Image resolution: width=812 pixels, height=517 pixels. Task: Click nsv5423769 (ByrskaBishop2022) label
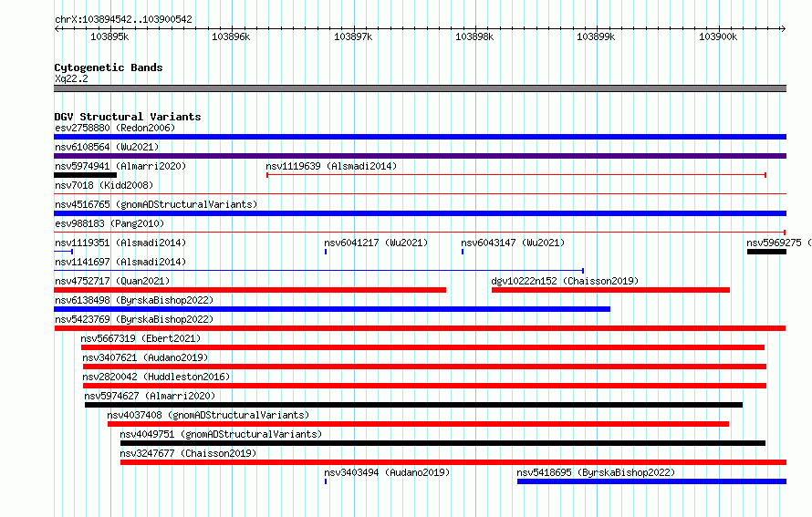[134, 319]
